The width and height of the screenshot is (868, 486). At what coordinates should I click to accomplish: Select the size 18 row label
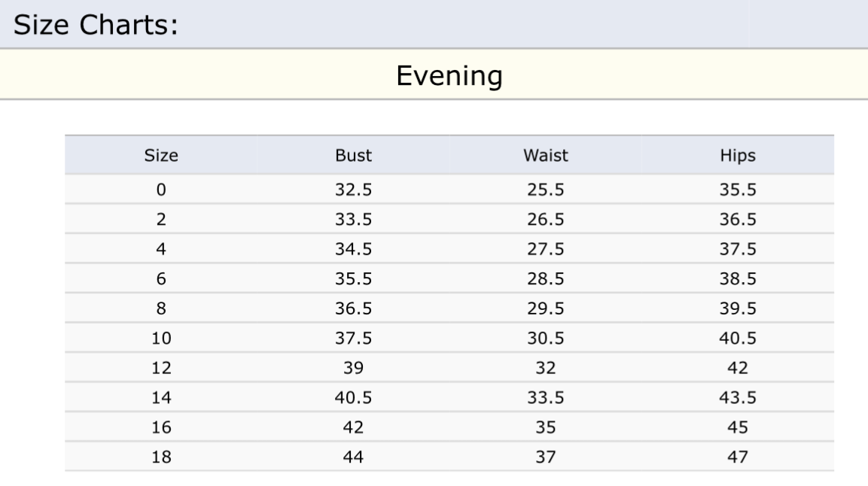(x=161, y=457)
